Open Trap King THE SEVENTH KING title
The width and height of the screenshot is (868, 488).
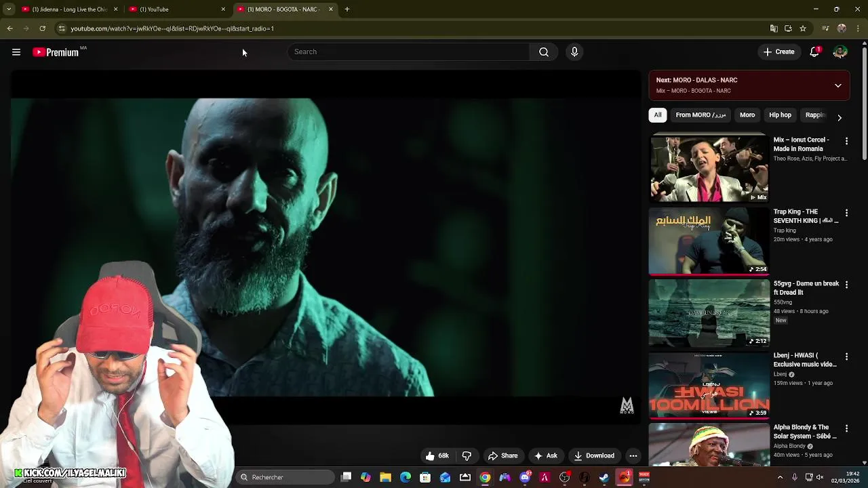pyautogui.click(x=806, y=216)
